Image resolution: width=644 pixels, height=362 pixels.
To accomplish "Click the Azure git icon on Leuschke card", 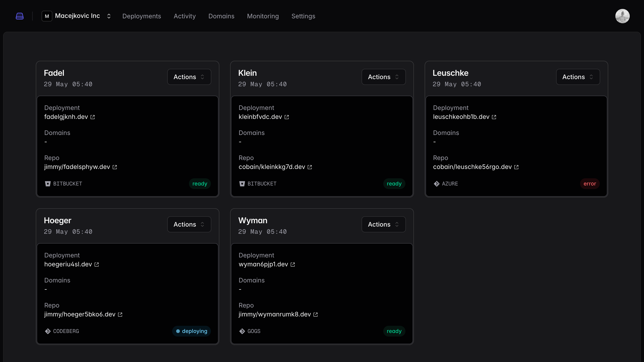I will pos(436,184).
